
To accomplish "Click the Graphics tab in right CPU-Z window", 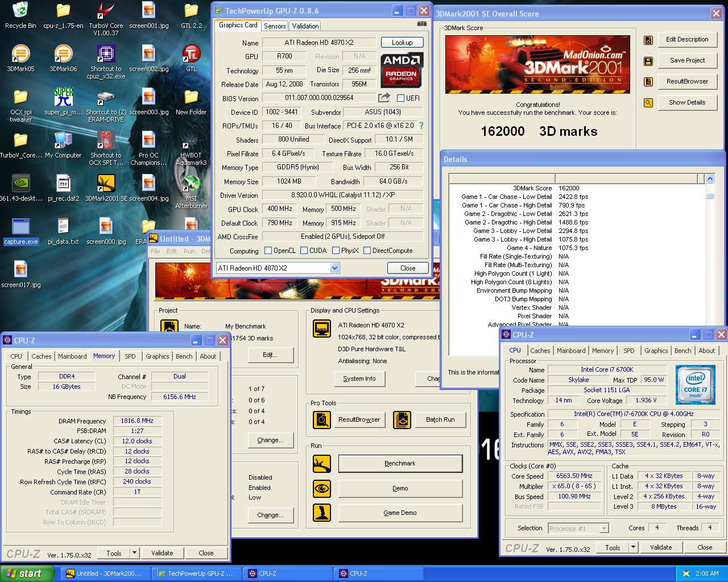I will (656, 351).
